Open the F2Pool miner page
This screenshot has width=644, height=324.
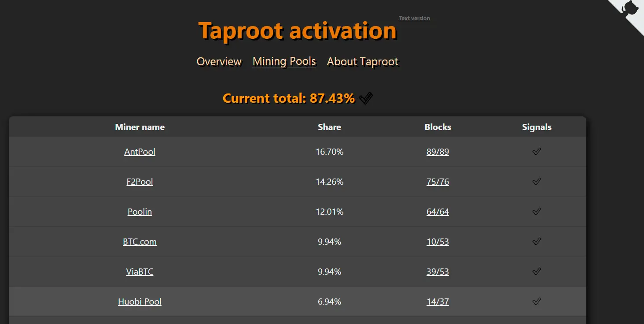140,181
